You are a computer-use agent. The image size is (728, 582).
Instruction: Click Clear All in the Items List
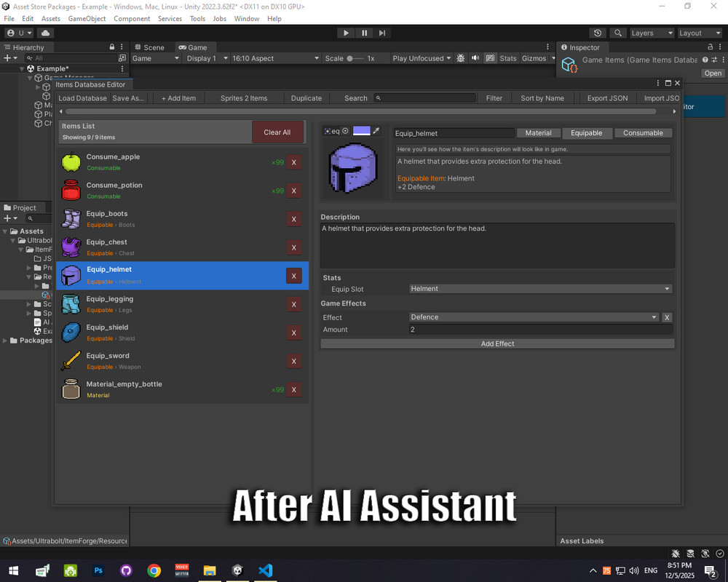[x=278, y=132]
